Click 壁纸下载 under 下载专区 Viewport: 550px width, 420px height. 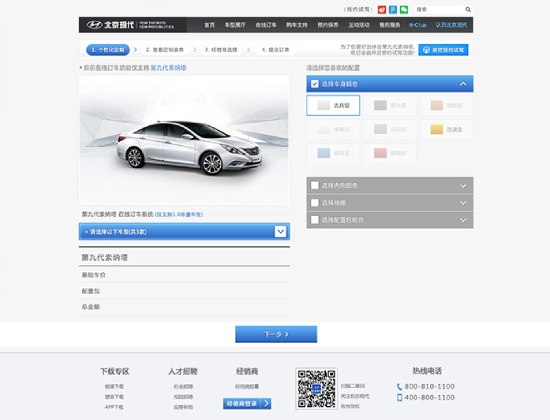[114, 397]
